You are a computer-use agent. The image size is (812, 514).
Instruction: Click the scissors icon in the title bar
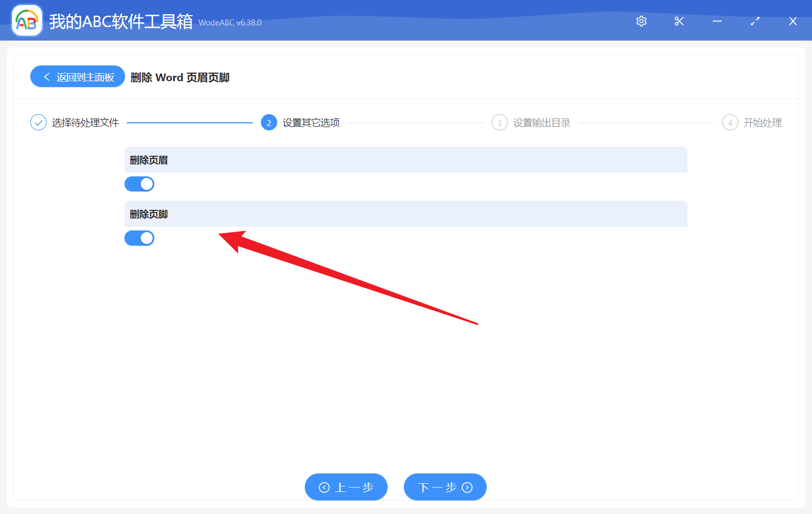(679, 21)
